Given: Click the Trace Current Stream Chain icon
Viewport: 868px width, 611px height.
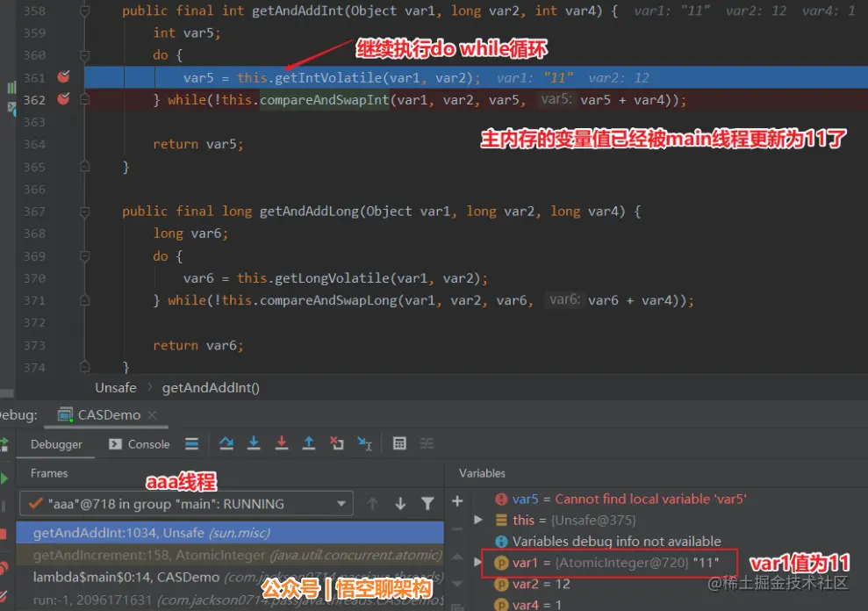Looking at the screenshot, I should coord(427,443).
